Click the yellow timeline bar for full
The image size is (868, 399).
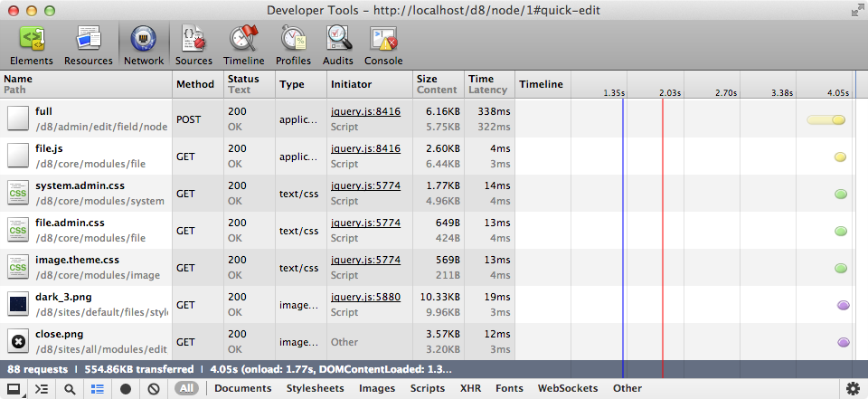(x=826, y=119)
